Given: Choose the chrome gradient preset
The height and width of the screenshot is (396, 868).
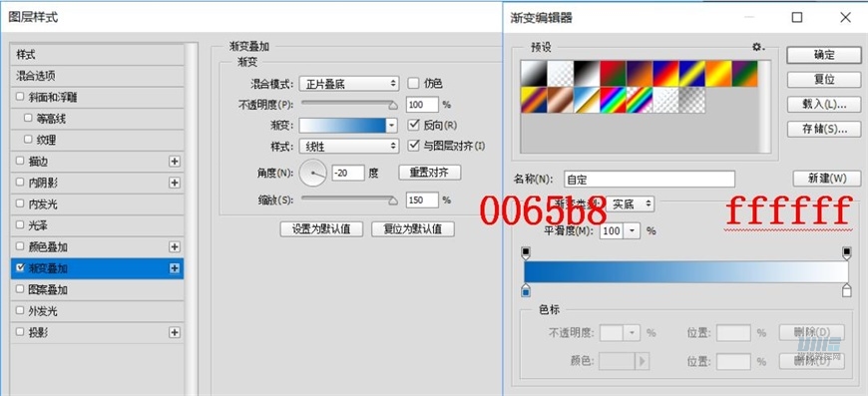Looking at the screenshot, I should pos(587,100).
